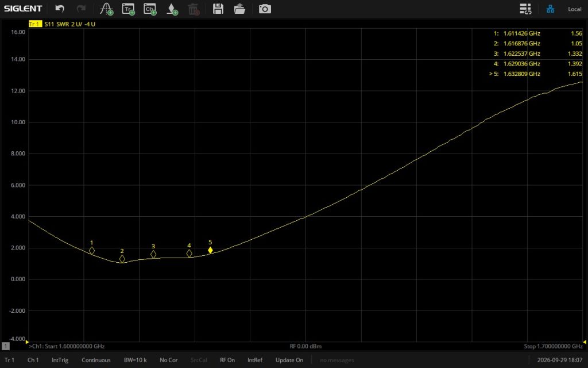This screenshot has width=588, height=368.
Task: Select the highlighted Tr 1 trace label
Action: point(35,24)
